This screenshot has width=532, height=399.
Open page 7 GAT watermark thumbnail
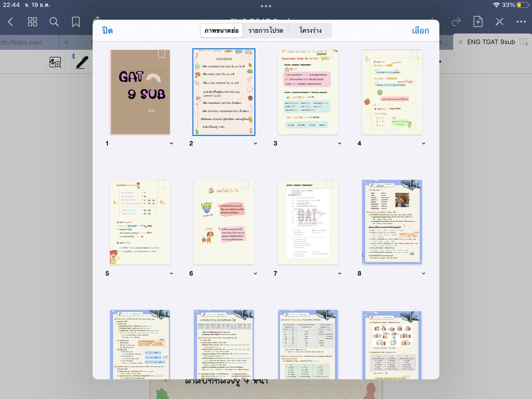click(x=308, y=222)
